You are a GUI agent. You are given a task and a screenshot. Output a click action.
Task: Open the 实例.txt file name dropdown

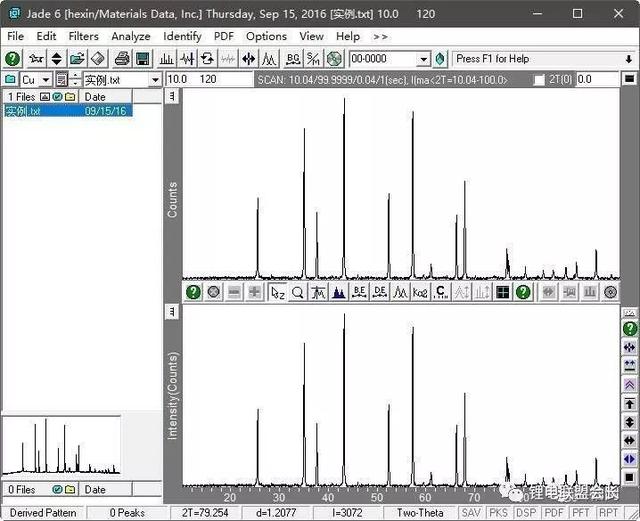click(155, 80)
